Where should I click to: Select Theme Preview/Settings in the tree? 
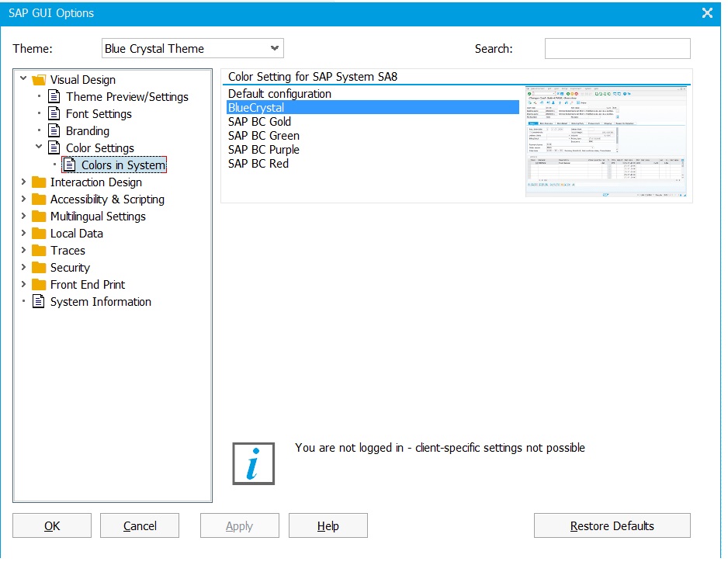point(127,96)
